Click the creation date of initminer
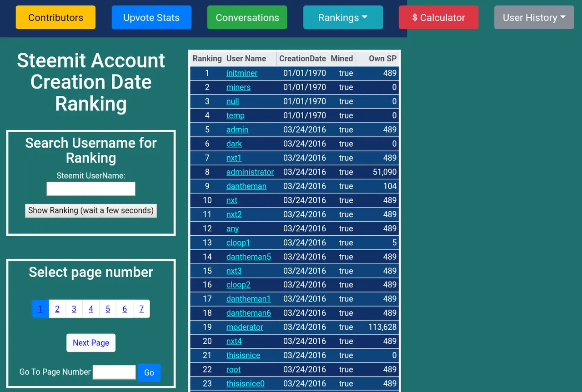 pyautogui.click(x=305, y=73)
